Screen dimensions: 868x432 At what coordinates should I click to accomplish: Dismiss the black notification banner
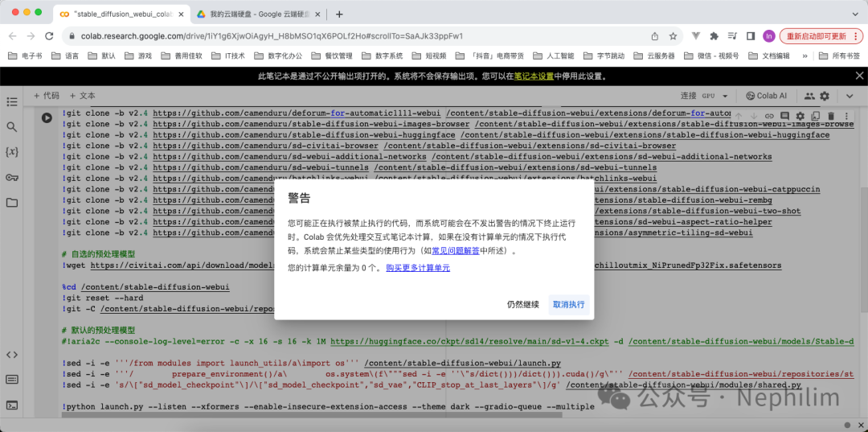(859, 76)
